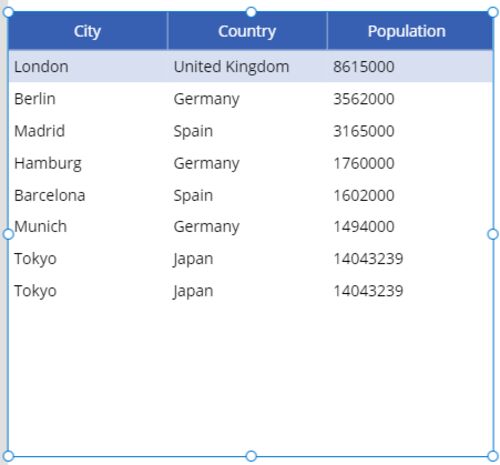This screenshot has width=500, height=465.
Task: Select the Madrid row
Action: click(x=250, y=131)
